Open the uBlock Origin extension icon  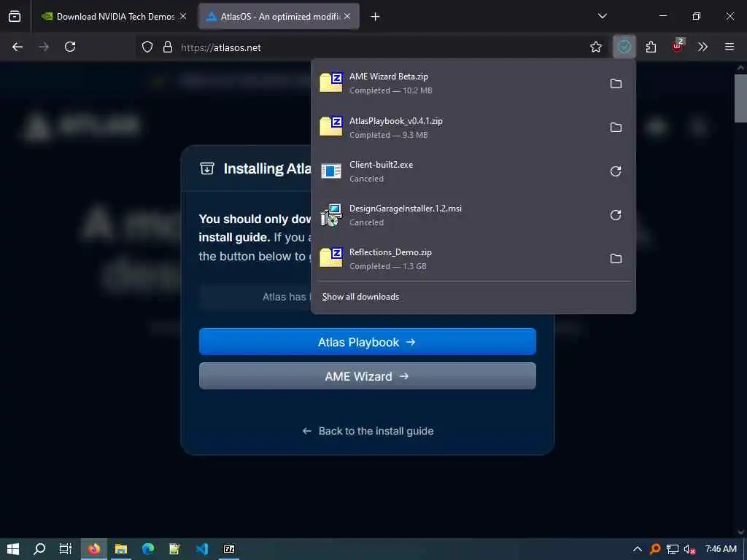(x=678, y=46)
